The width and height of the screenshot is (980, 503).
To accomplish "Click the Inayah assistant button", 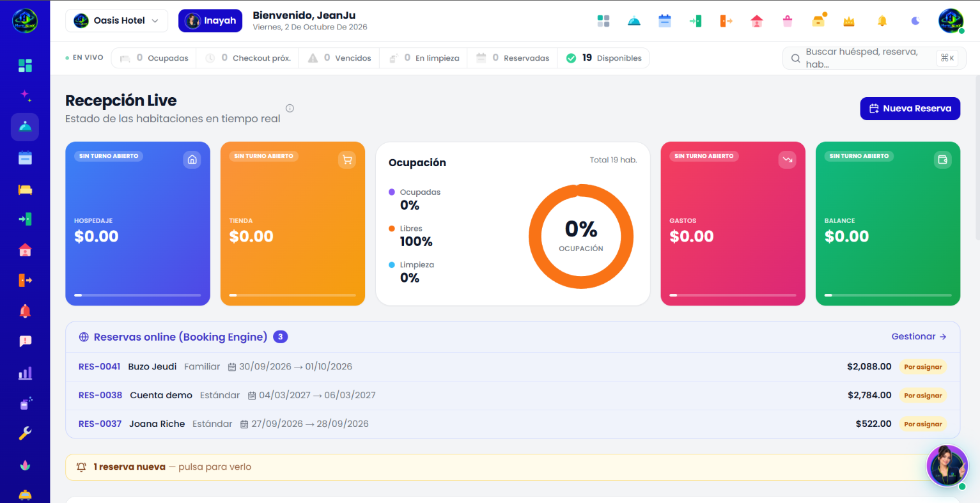I will [x=210, y=20].
